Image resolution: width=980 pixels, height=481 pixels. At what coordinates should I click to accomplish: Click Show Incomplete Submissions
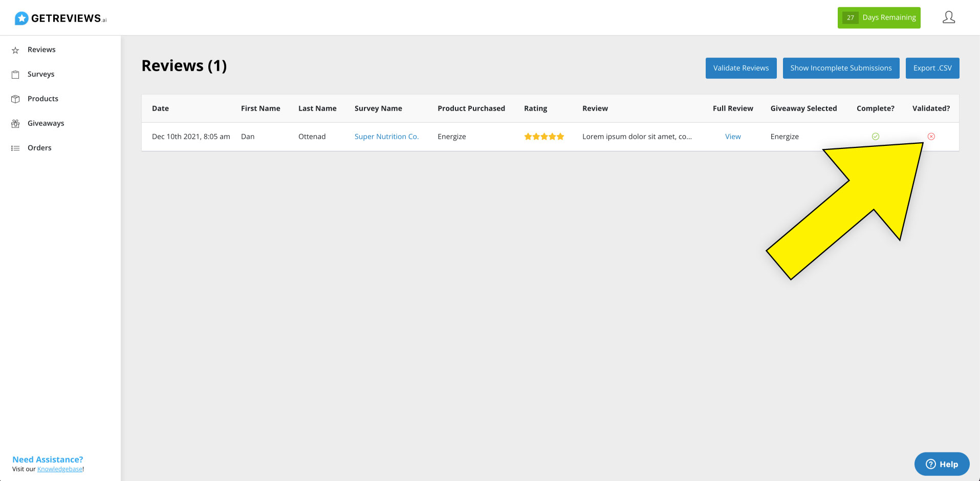pyautogui.click(x=841, y=68)
